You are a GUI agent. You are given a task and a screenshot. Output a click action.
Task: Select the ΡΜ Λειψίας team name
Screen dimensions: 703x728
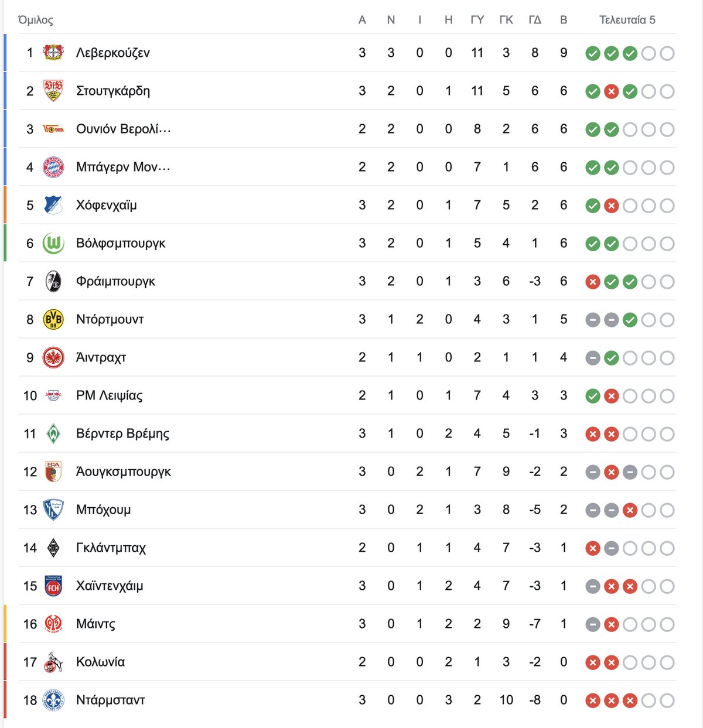click(110, 395)
